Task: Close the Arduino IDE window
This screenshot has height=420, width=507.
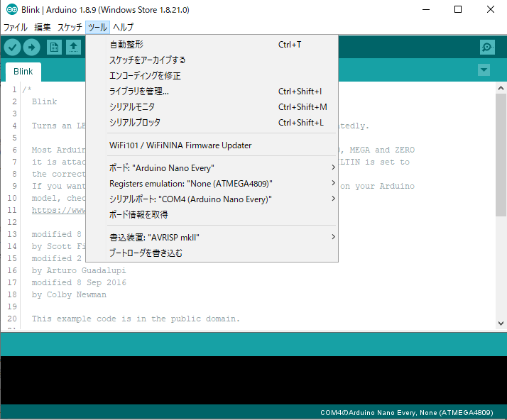Action: coord(491,10)
